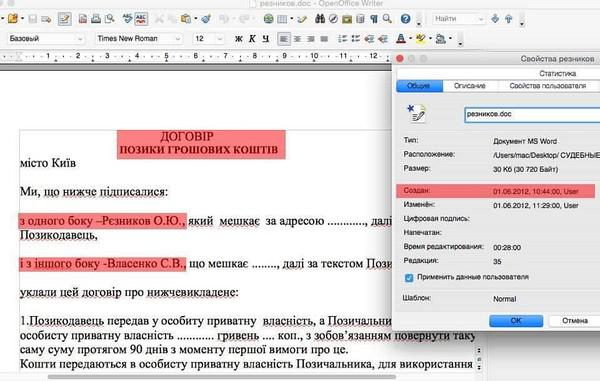The image size is (600, 381).
Task: Switch to the Описание tab
Action: point(470,86)
